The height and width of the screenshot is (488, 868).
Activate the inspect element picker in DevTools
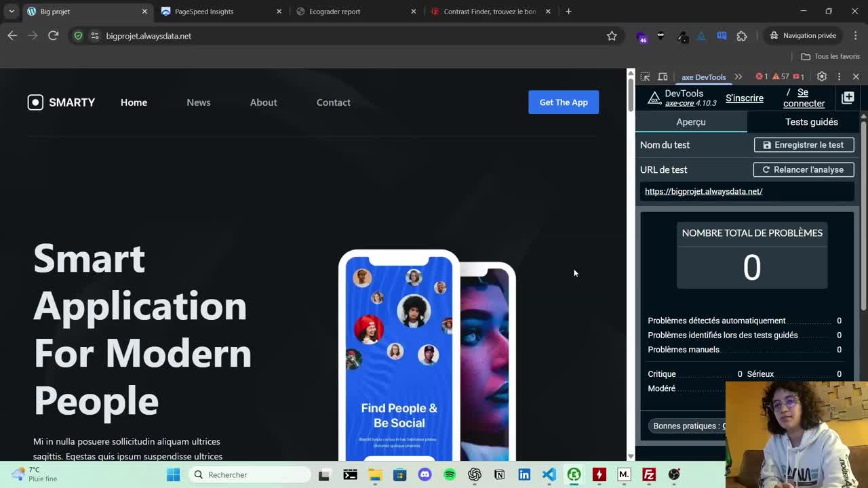(645, 77)
